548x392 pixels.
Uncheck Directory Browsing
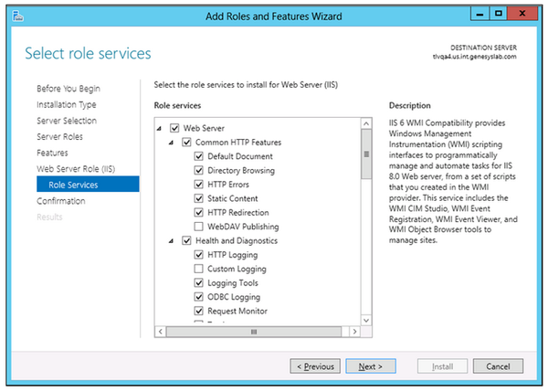[x=199, y=170]
